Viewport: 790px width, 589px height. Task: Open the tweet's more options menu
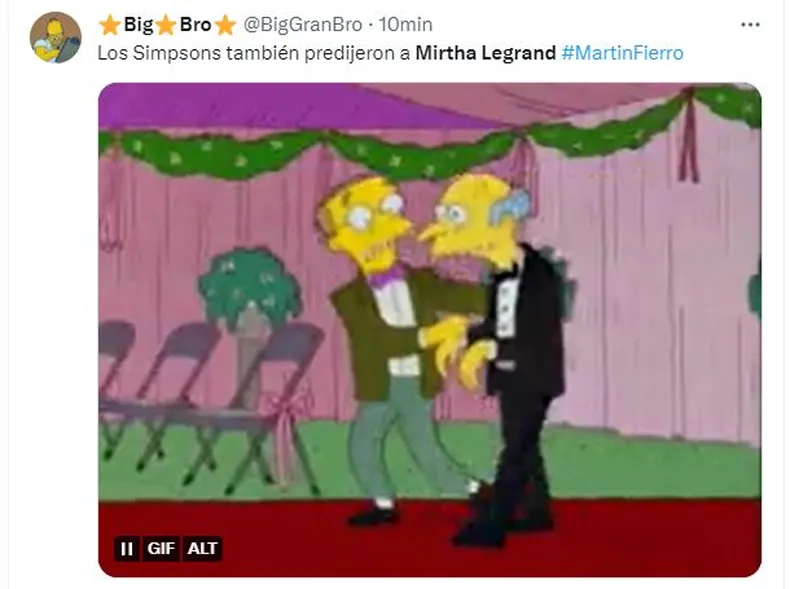(x=750, y=25)
